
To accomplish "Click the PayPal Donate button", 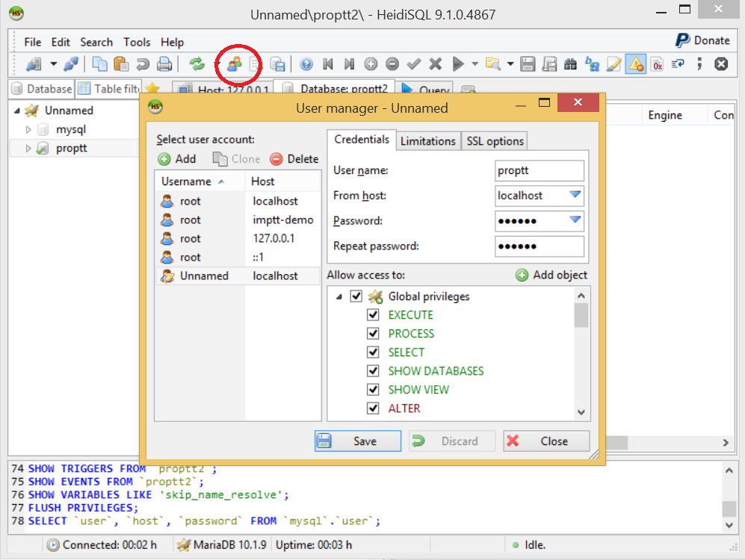I will (702, 41).
